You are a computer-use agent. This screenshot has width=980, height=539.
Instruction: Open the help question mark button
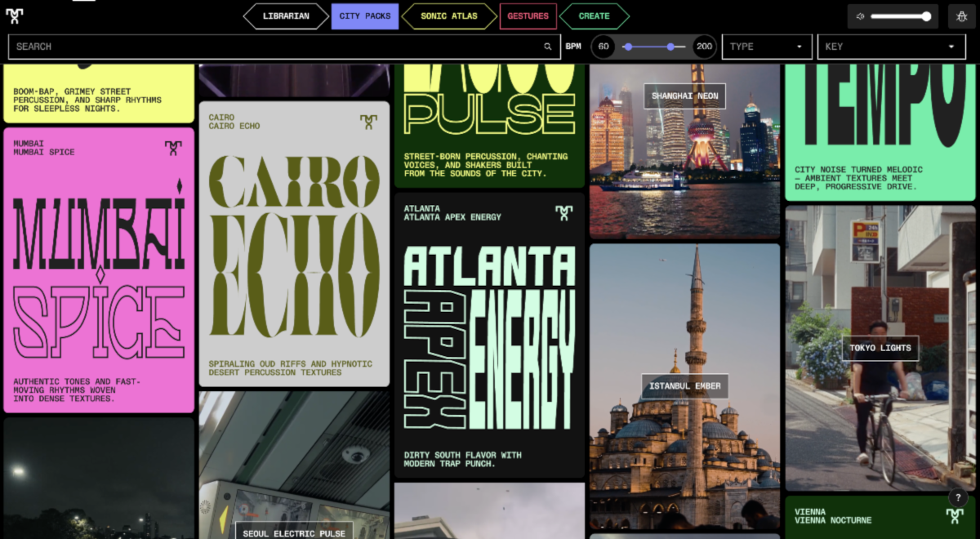(958, 498)
